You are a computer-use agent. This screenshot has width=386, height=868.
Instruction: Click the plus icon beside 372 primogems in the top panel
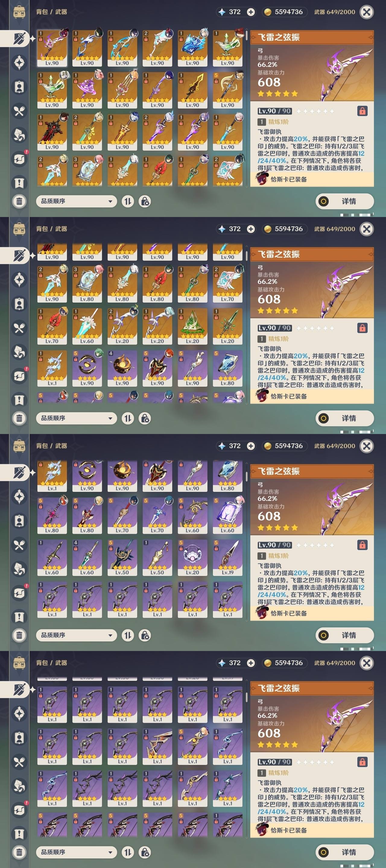(x=251, y=12)
